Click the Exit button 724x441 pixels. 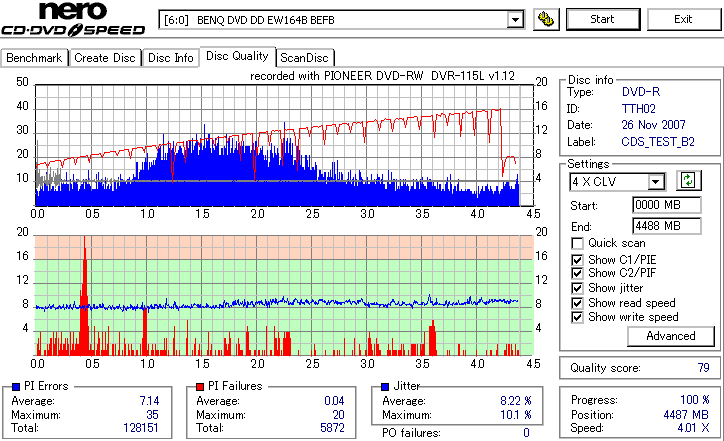683,19
